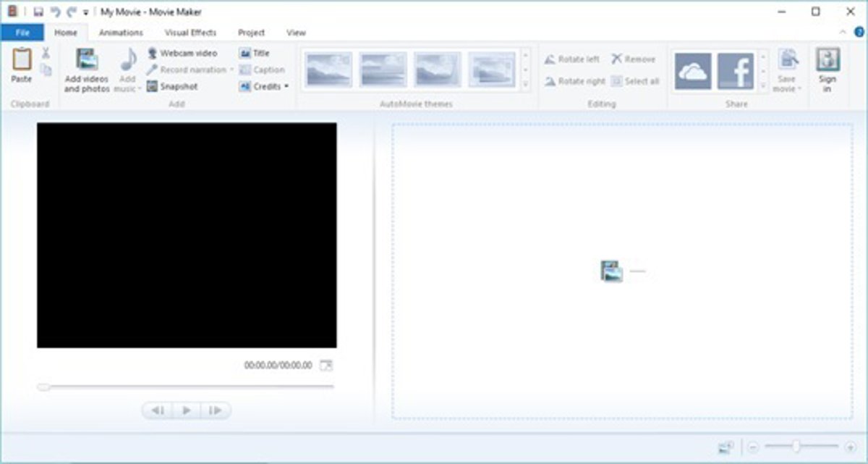Share movie to Facebook
Screen dimensions: 868x464
[735, 71]
